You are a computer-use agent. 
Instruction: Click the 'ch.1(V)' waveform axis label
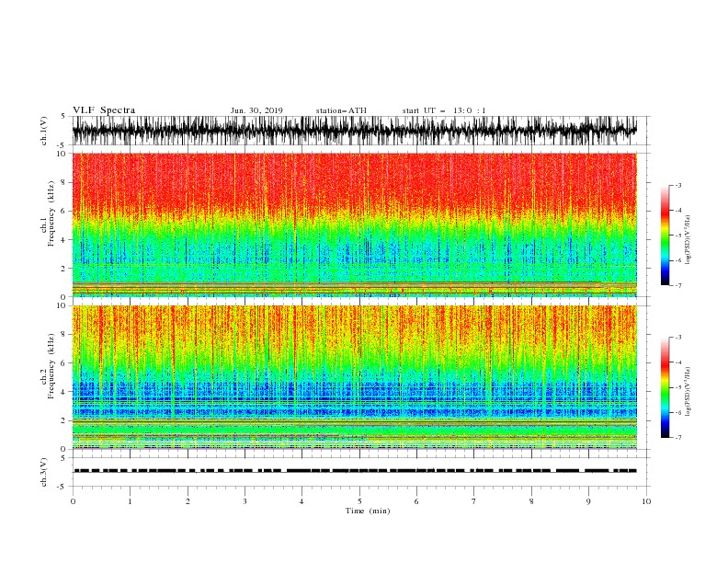tap(44, 131)
